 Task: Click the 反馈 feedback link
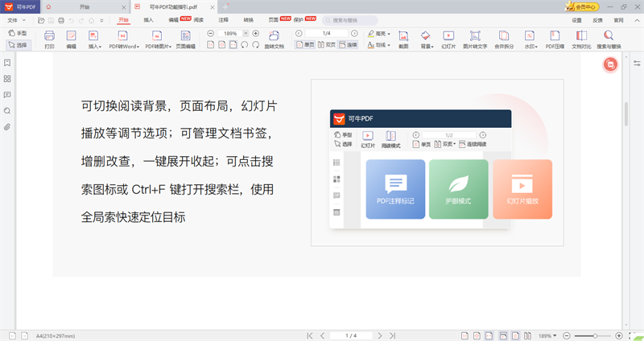point(597,18)
